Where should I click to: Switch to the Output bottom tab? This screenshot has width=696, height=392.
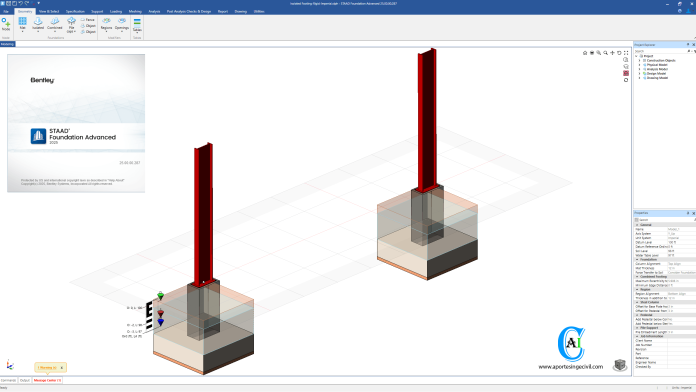[25, 380]
